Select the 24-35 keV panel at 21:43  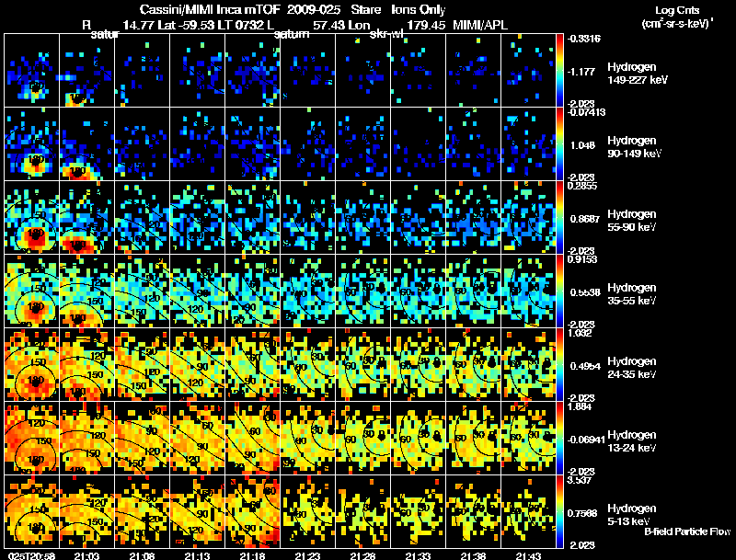click(528, 365)
